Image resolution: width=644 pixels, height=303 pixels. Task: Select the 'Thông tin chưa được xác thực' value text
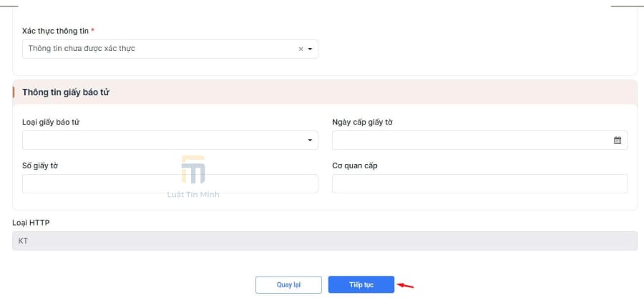(x=82, y=49)
